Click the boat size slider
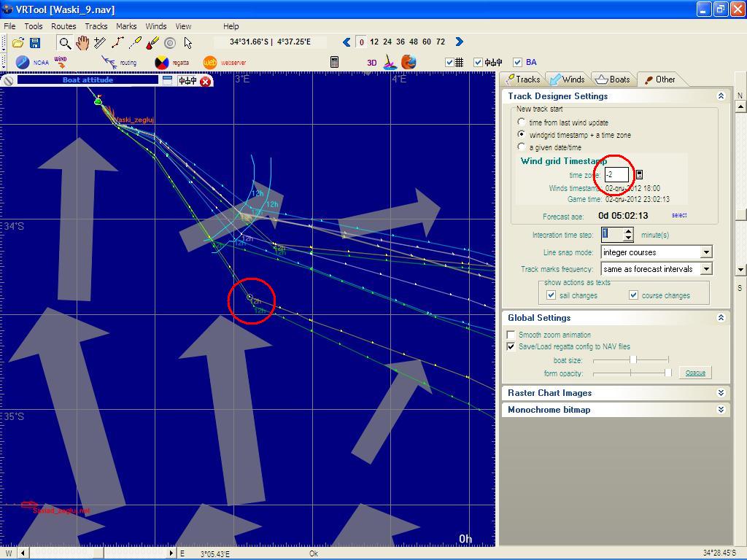The width and height of the screenshot is (747, 560). point(632,359)
